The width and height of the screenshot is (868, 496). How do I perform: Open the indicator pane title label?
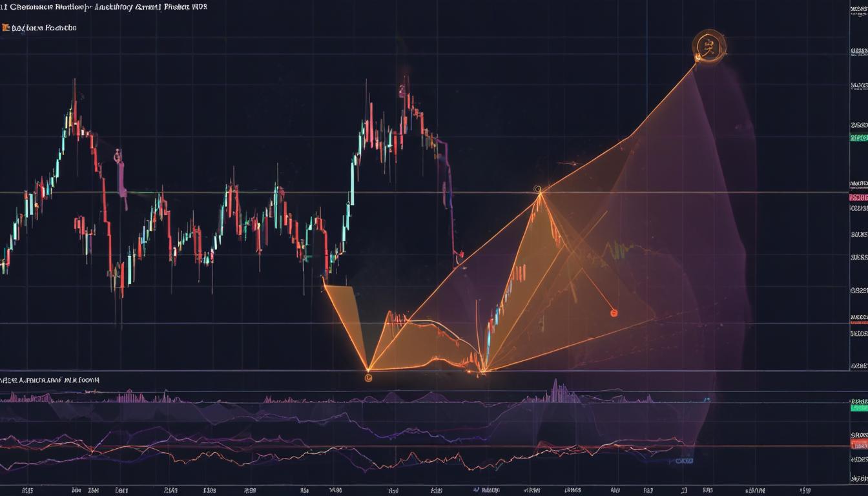tap(52, 381)
